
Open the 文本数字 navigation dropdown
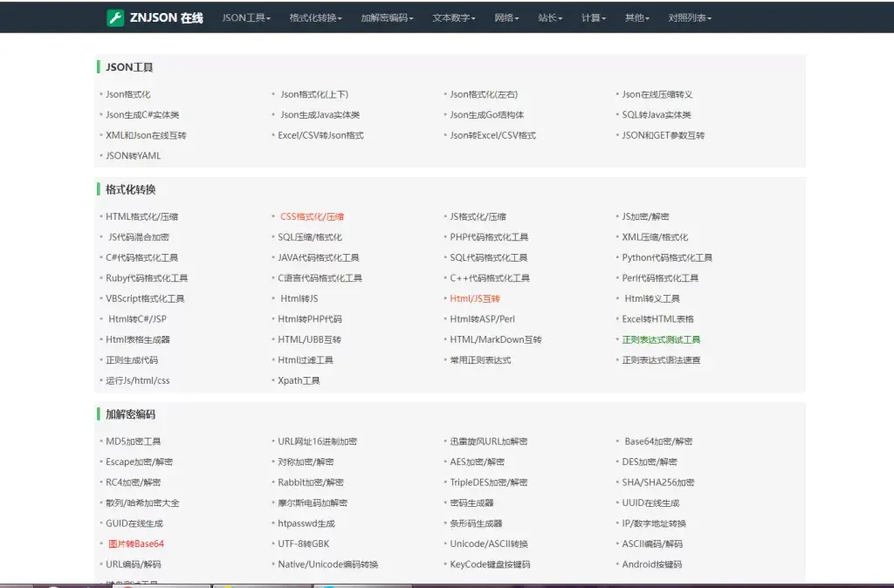point(454,17)
